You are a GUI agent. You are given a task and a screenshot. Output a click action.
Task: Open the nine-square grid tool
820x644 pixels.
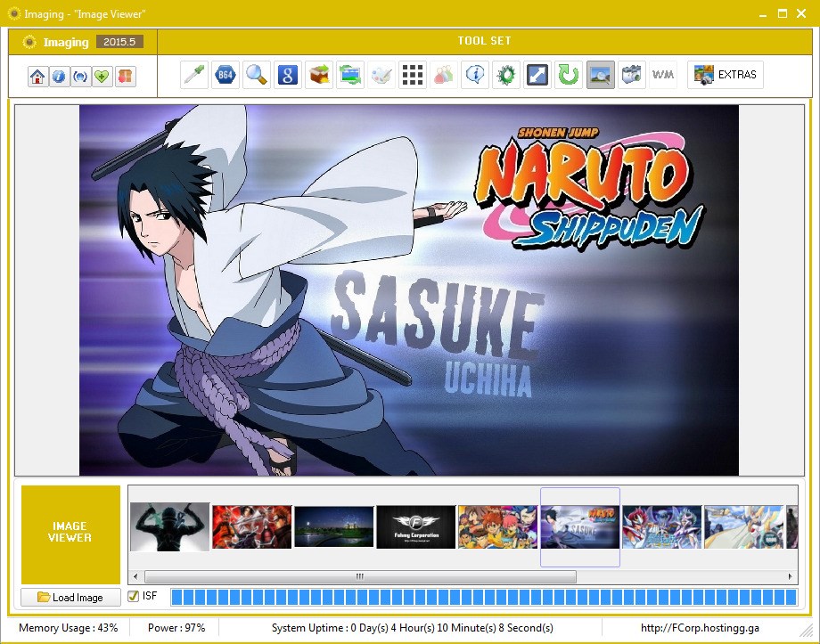point(413,75)
